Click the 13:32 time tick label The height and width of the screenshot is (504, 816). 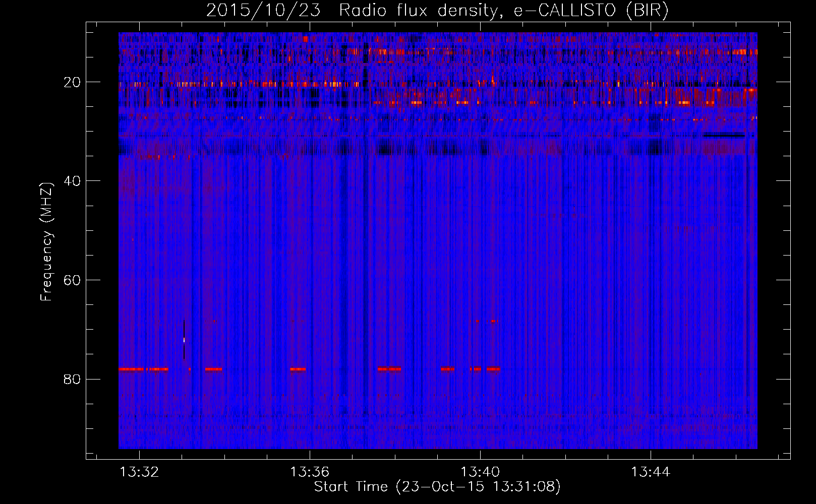coord(139,472)
